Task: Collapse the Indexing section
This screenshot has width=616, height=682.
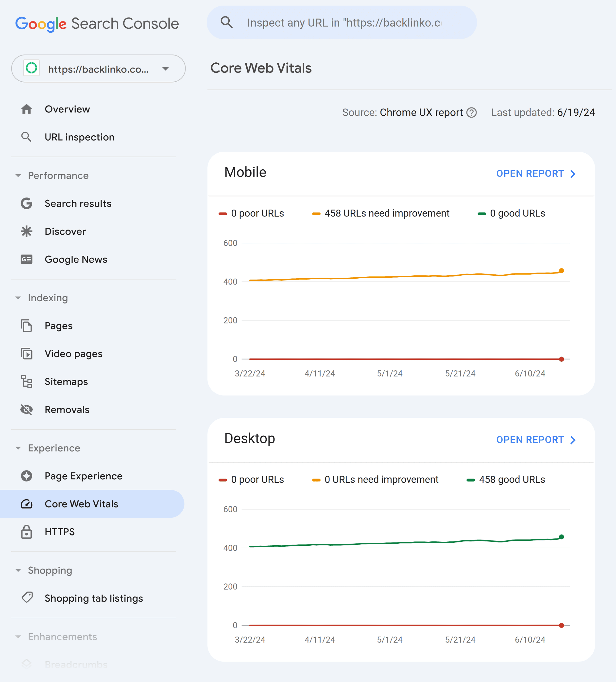Action: [x=18, y=298]
